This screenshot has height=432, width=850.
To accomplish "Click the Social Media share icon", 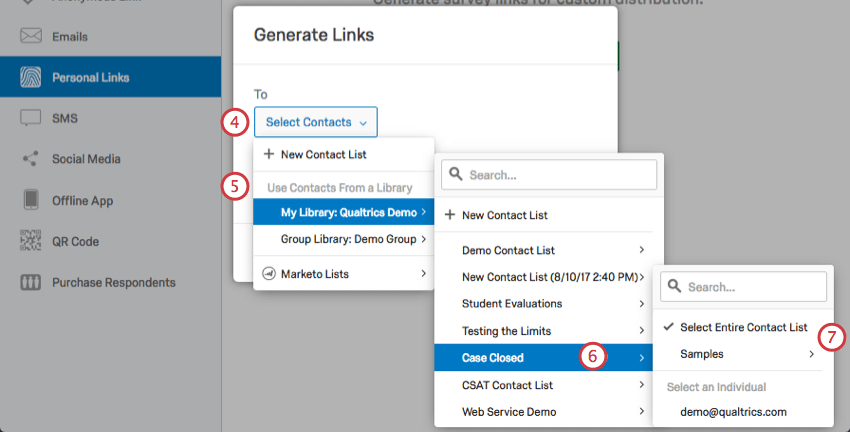I will coord(31,159).
